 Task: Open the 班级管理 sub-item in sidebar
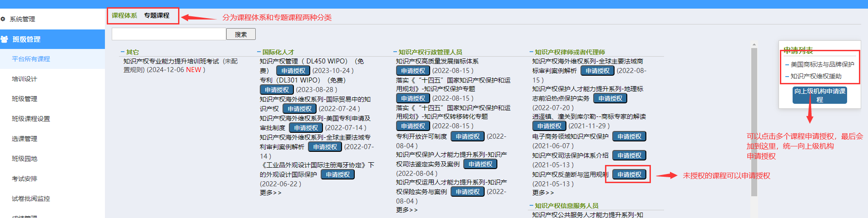coord(25,99)
